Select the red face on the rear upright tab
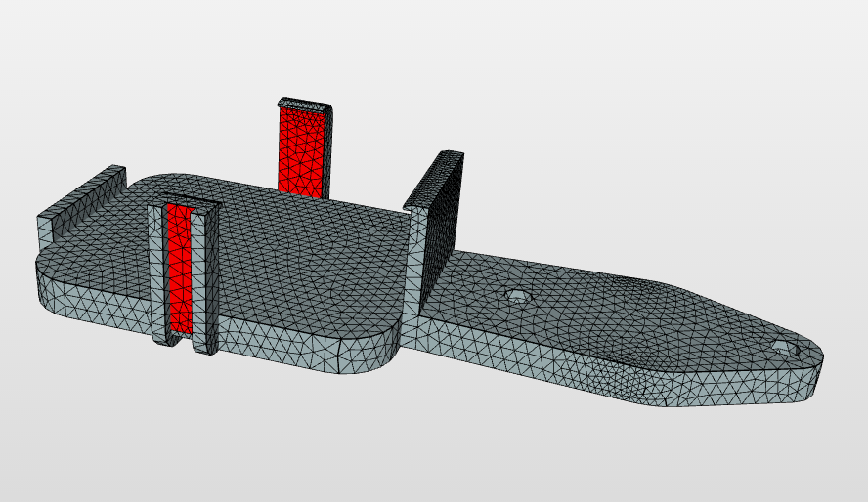The height and width of the screenshot is (502, 868). pyautogui.click(x=301, y=151)
